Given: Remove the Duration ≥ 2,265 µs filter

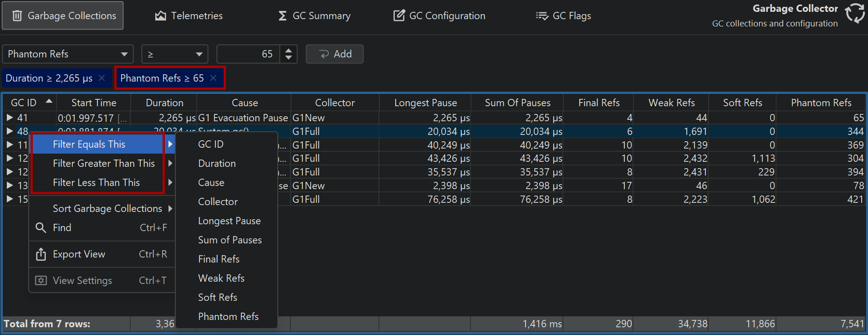Looking at the screenshot, I should click(x=102, y=78).
